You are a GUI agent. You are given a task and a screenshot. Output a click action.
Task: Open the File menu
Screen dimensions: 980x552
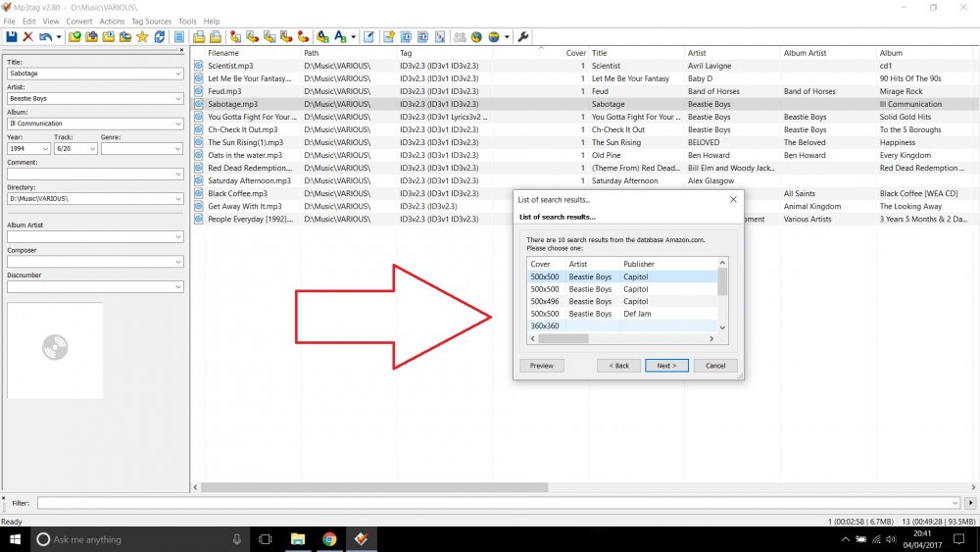pyautogui.click(x=10, y=22)
